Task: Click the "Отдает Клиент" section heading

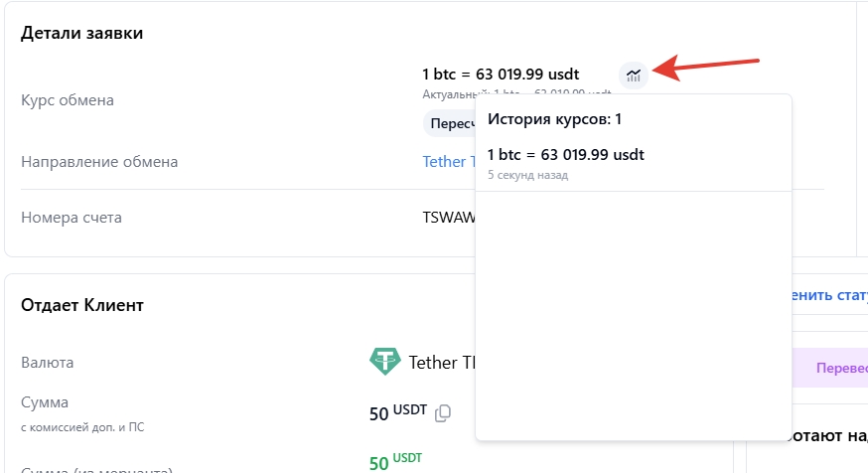Action: [x=82, y=305]
